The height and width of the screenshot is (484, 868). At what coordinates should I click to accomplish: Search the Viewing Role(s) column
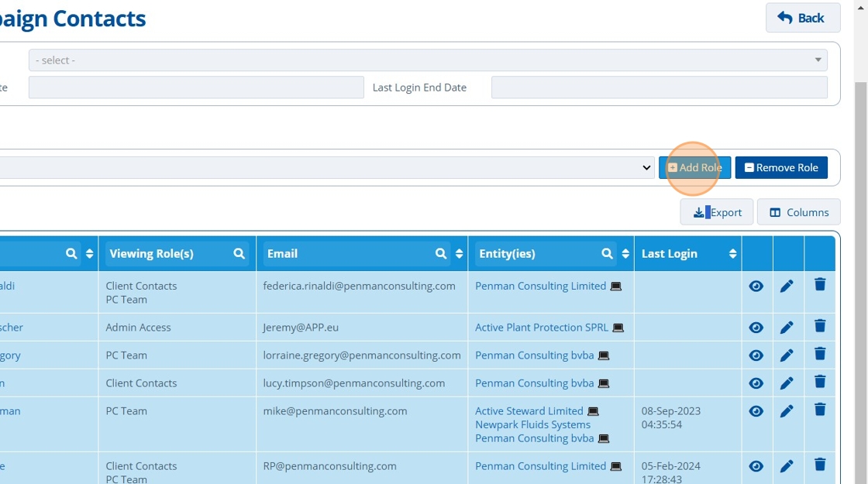(239, 253)
